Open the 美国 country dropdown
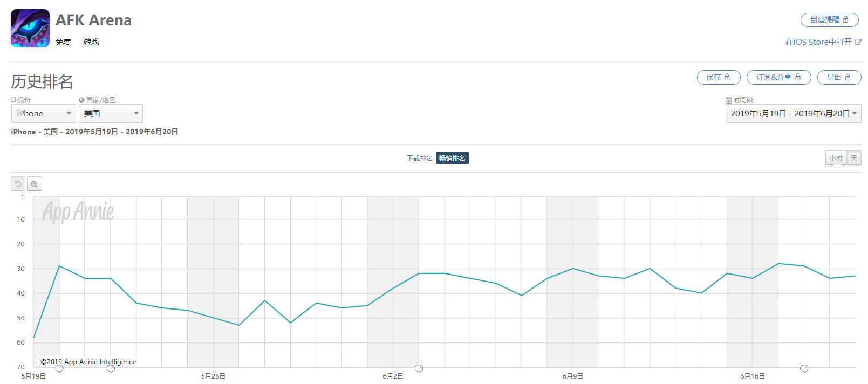 pos(111,113)
